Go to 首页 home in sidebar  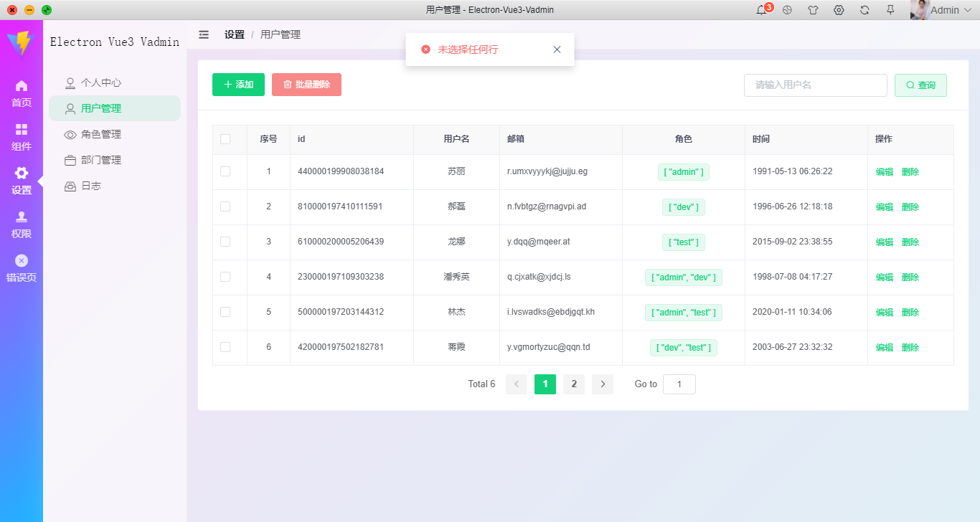point(22,94)
